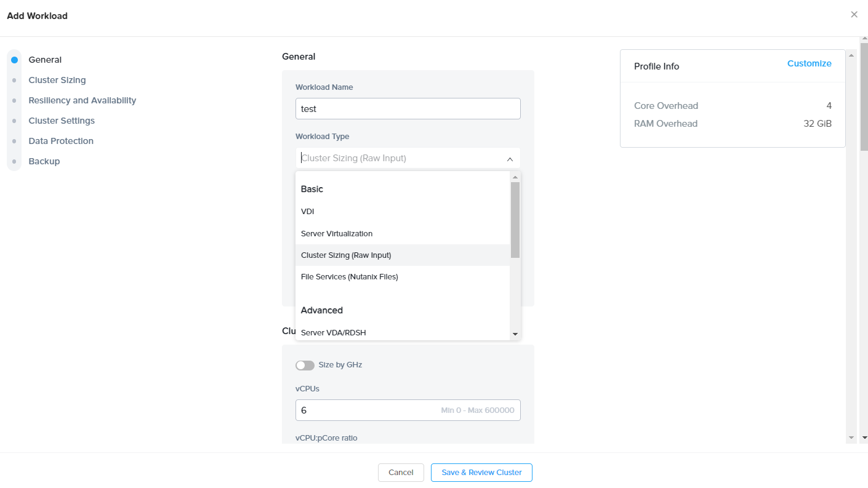The image size is (868, 488).
Task: Click the Cancel button
Action: [x=401, y=472]
